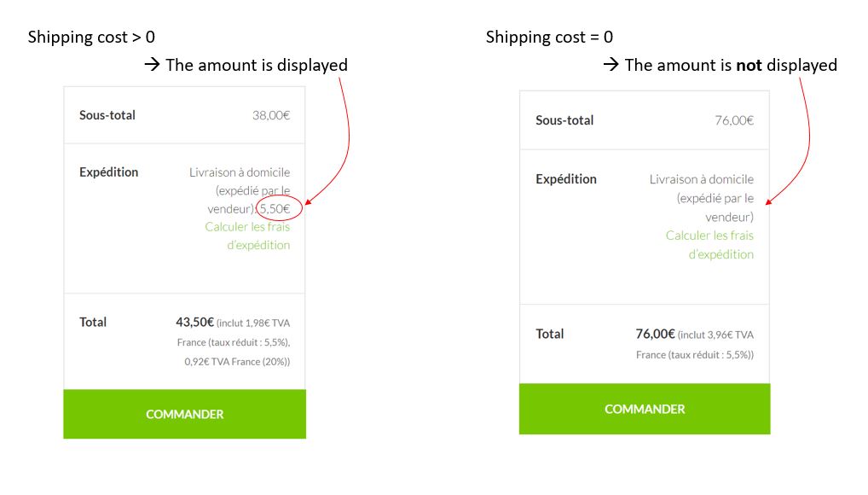Click the 76,00€ subtotal in the Sous-total row
The image size is (868, 495).
coord(733,120)
